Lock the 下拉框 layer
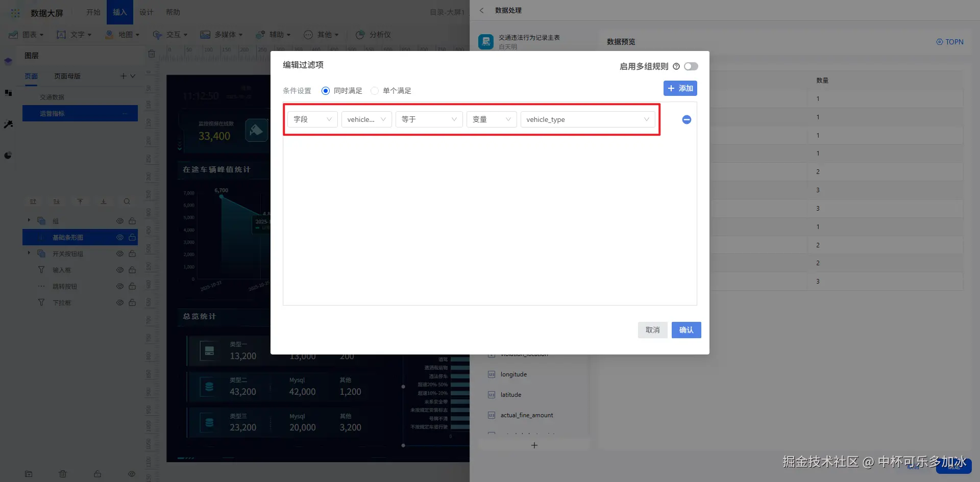Screen dimensions: 980x482 click(x=132, y=302)
